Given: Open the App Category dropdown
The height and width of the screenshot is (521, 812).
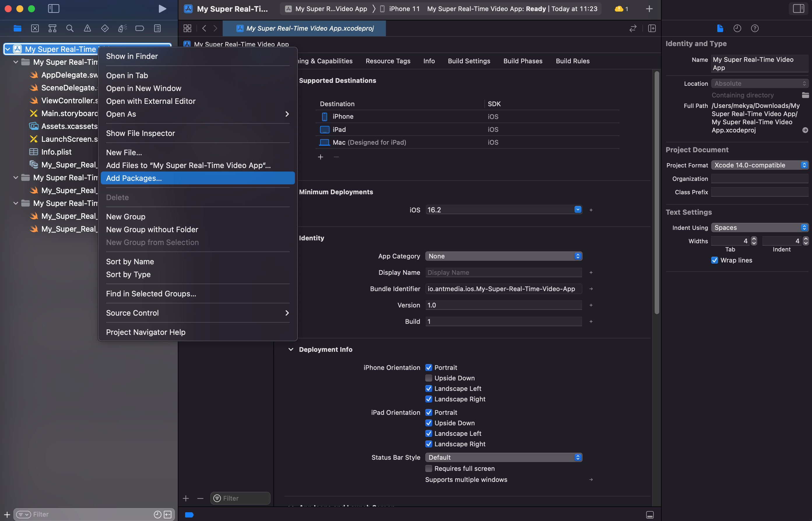Looking at the screenshot, I should click(503, 256).
